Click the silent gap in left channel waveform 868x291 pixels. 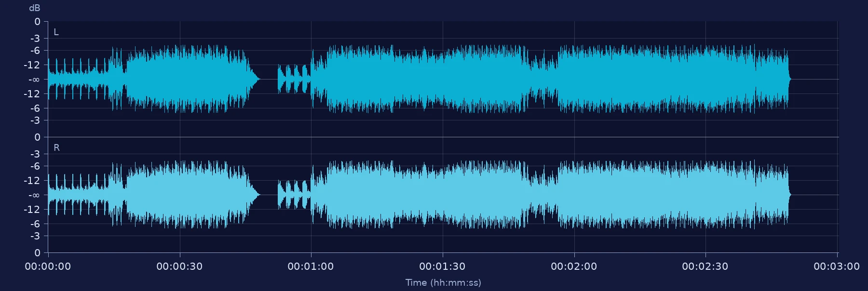(269, 79)
